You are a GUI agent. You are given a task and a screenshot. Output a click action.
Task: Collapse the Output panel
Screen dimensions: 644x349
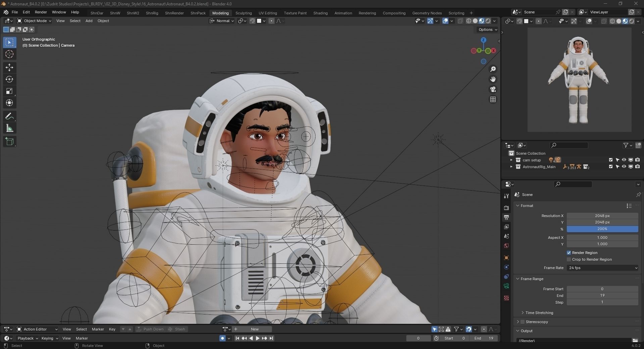[x=518, y=331]
